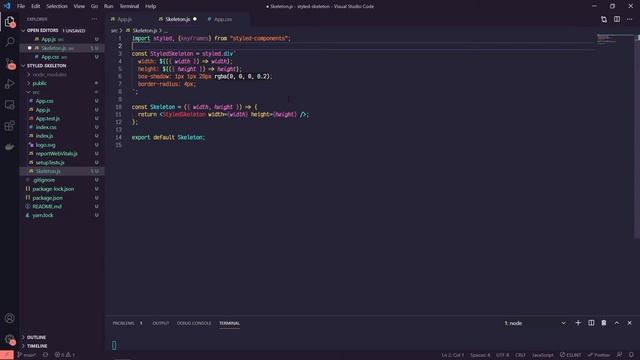Open the Explorer view in activity bar
This screenshot has width=640, height=360.
(x=9, y=22)
